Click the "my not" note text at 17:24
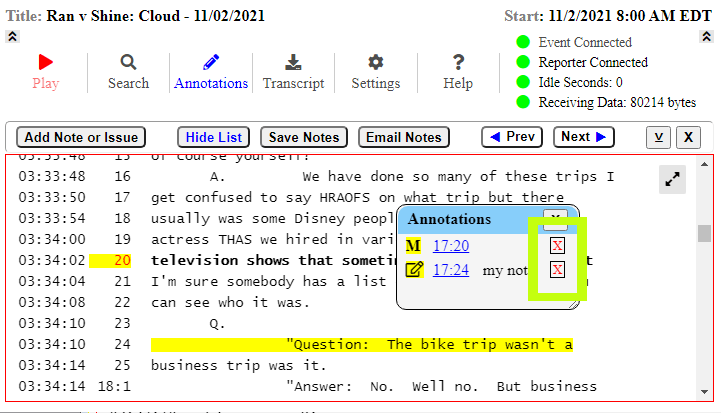Image resolution: width=721 pixels, height=413 pixels. (x=505, y=270)
